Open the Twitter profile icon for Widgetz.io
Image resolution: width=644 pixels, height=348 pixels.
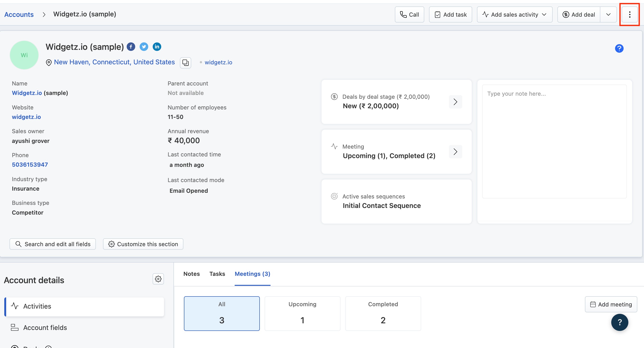point(144,47)
